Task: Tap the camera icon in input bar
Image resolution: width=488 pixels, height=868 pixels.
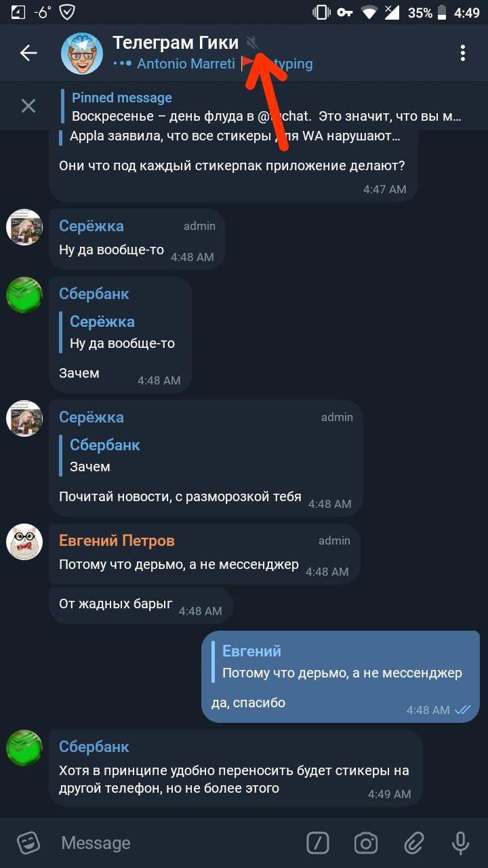Action: 366,843
